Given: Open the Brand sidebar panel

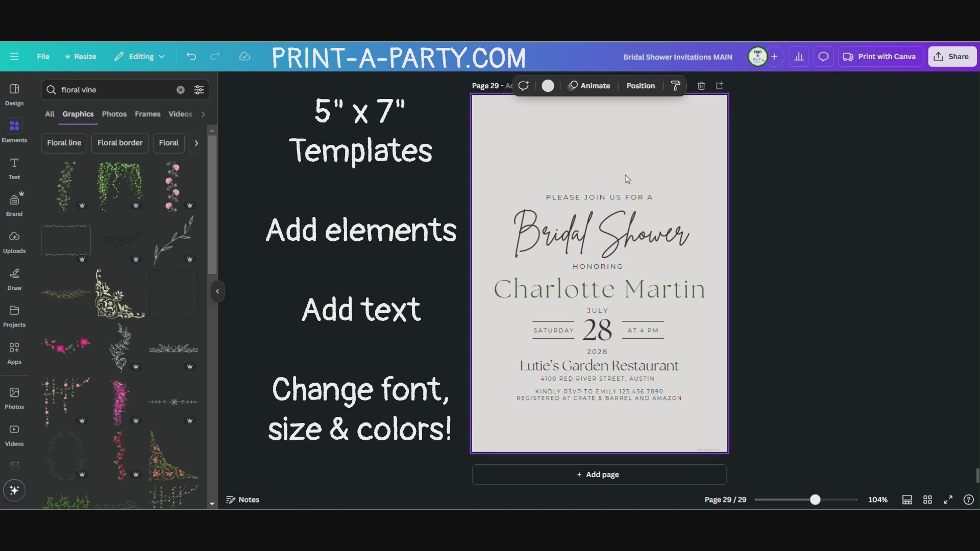Looking at the screenshot, I should point(14,206).
